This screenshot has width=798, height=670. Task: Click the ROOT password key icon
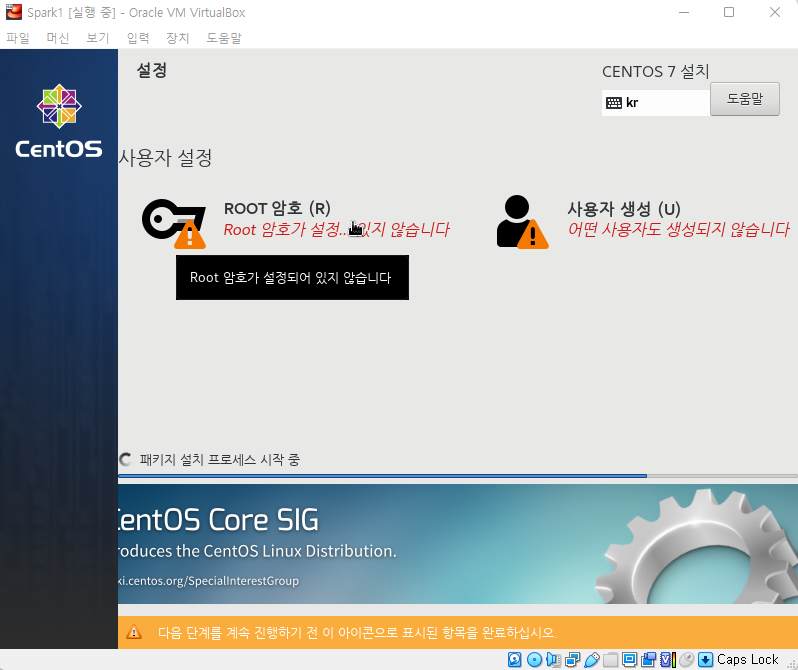[x=174, y=223]
